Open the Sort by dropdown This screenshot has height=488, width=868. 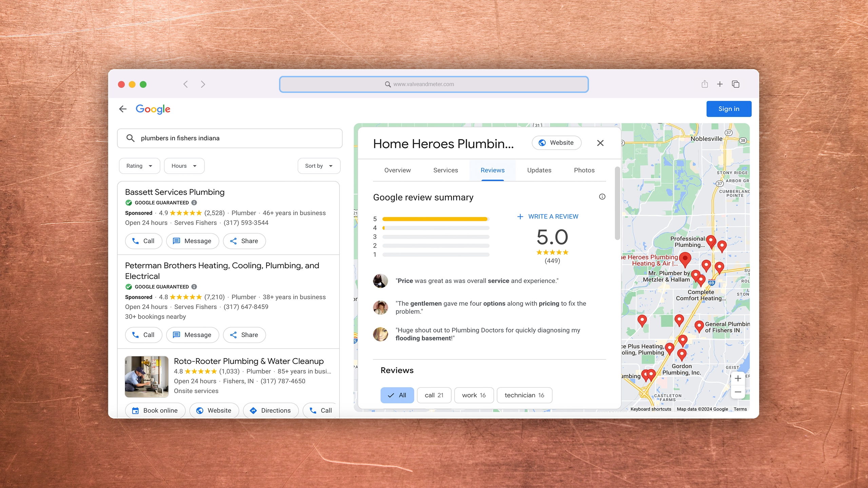pyautogui.click(x=319, y=166)
